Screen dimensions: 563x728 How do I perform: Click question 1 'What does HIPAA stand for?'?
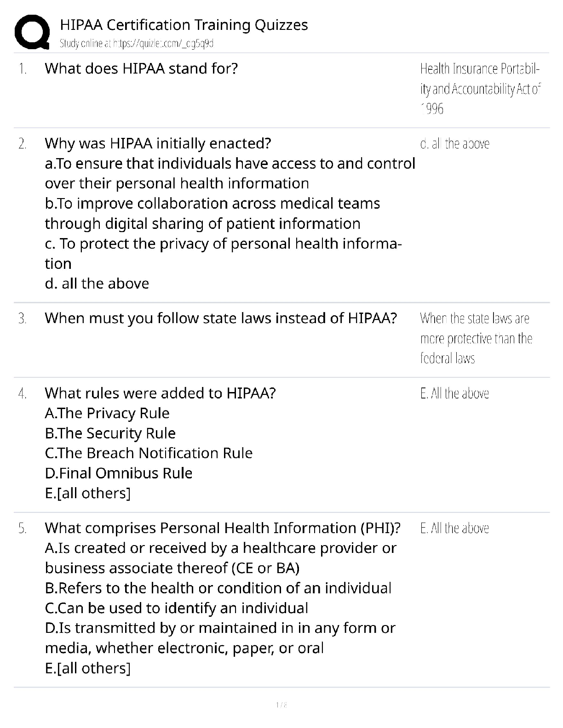[x=141, y=69]
